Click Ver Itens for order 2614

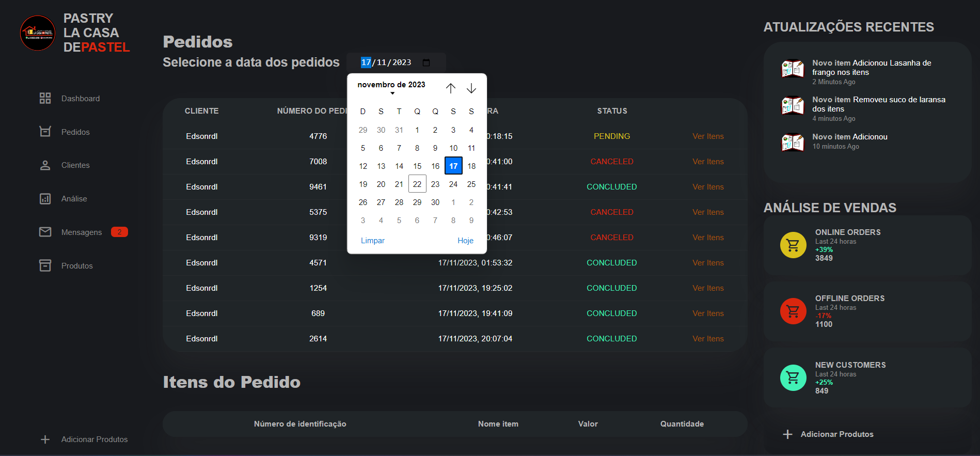708,339
